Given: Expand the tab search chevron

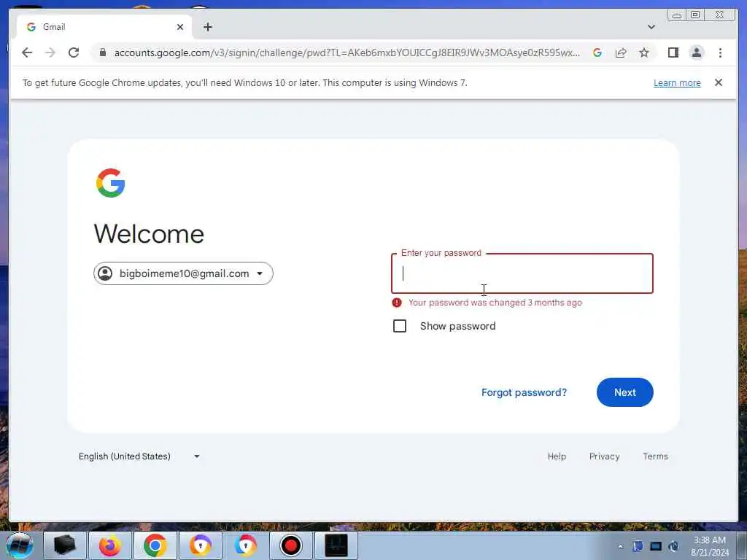Looking at the screenshot, I should 651,27.
